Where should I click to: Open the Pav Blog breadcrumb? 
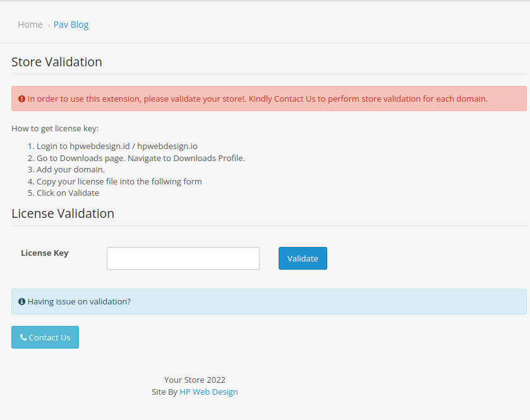click(x=71, y=25)
